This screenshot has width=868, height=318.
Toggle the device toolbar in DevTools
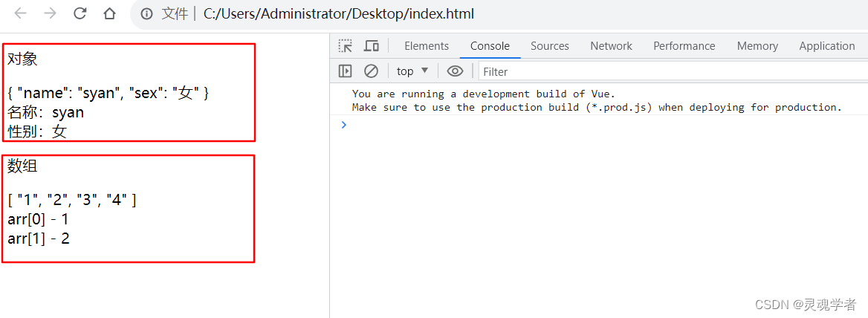coord(371,46)
